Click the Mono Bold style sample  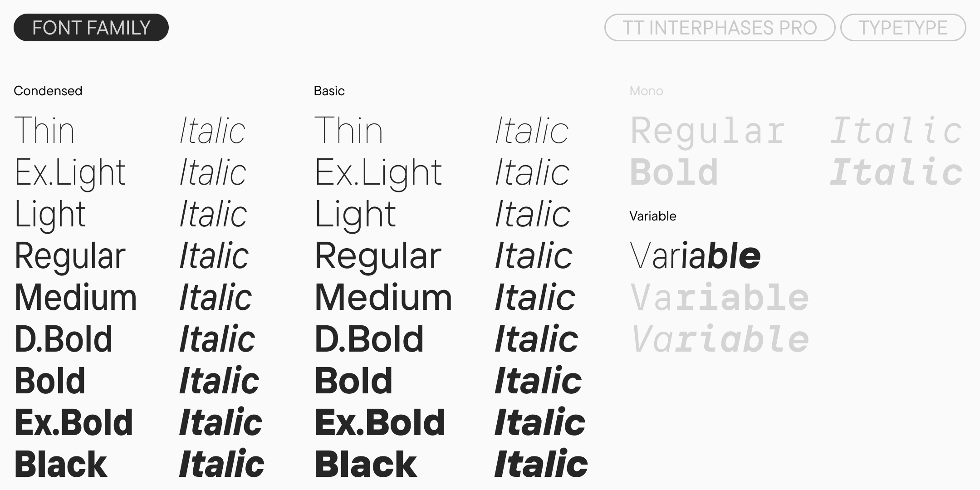[x=674, y=172]
